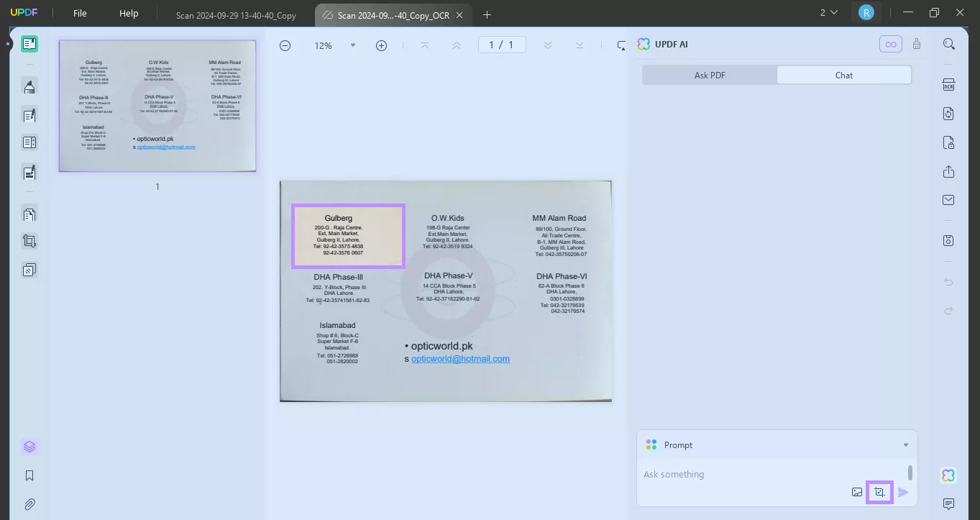Click the zoom in plus button
Viewport: 980px width, 520px height.
[381, 45]
